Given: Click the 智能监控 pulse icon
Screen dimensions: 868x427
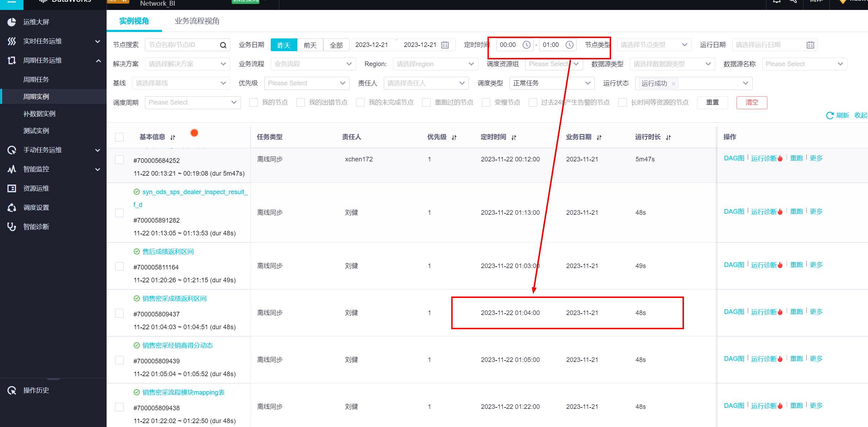Looking at the screenshot, I should coord(12,169).
